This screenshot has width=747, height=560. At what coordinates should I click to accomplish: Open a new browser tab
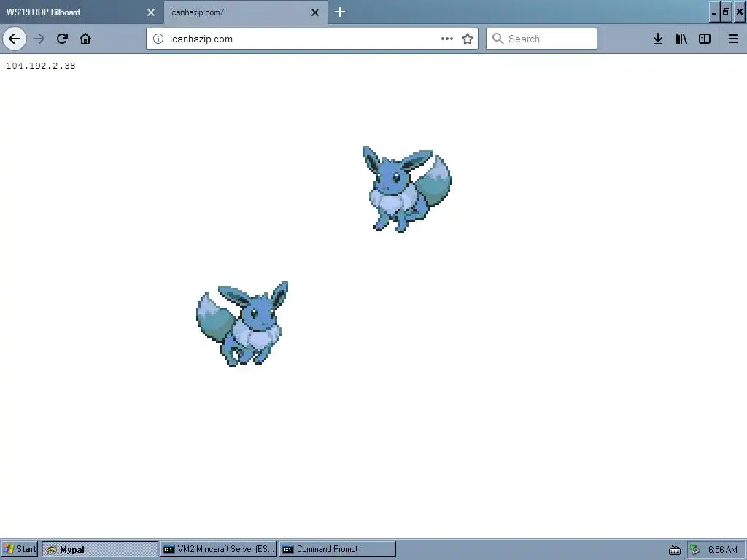pos(340,12)
